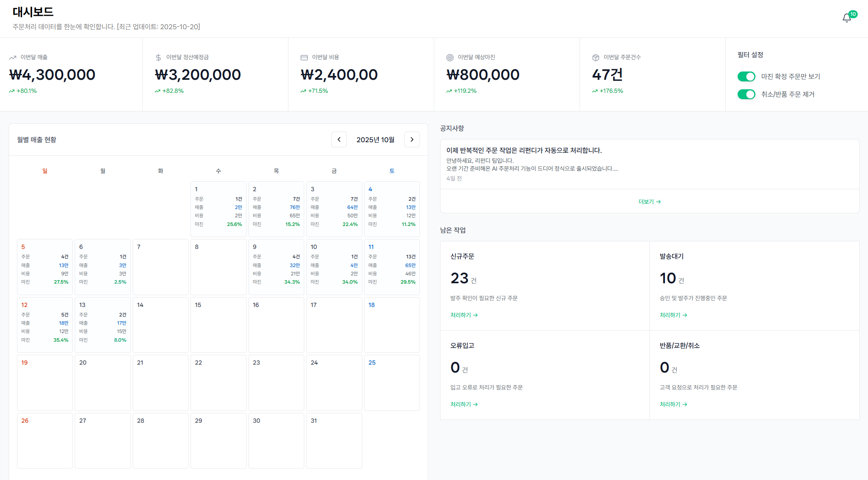Open the 리펀디 자동 처리 announcement title
Image resolution: width=868 pixels, height=480 pixels.
(x=524, y=150)
